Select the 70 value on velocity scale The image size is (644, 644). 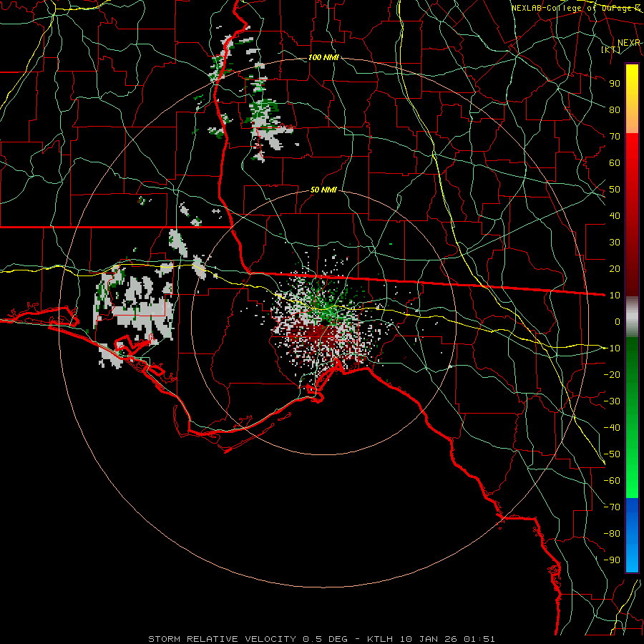click(x=615, y=137)
